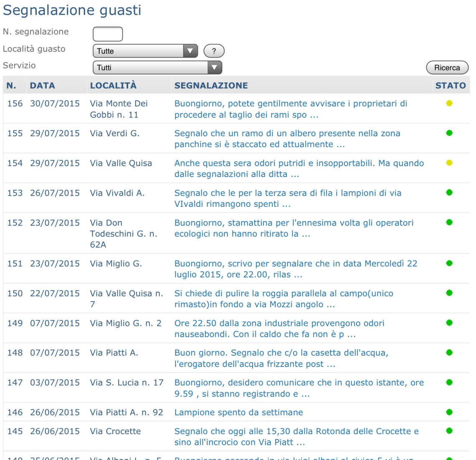Click green status dot for report 150
476x460 pixels.
click(449, 293)
